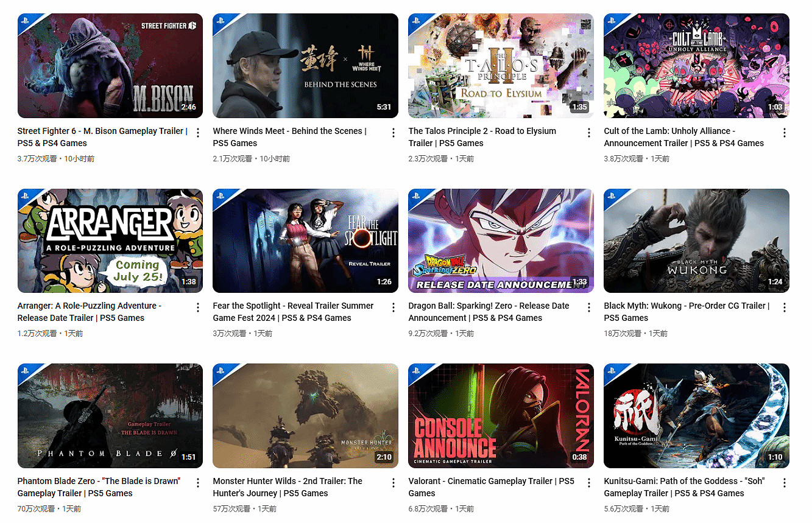Open more options for Arranger release date trailer
This screenshot has width=812, height=523.
(198, 307)
